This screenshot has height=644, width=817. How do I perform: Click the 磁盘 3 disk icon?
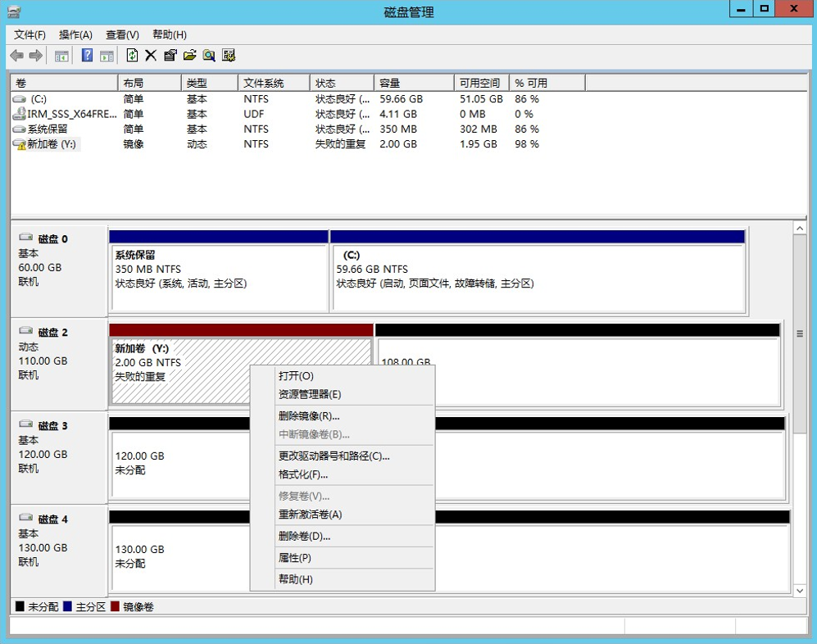pos(26,424)
